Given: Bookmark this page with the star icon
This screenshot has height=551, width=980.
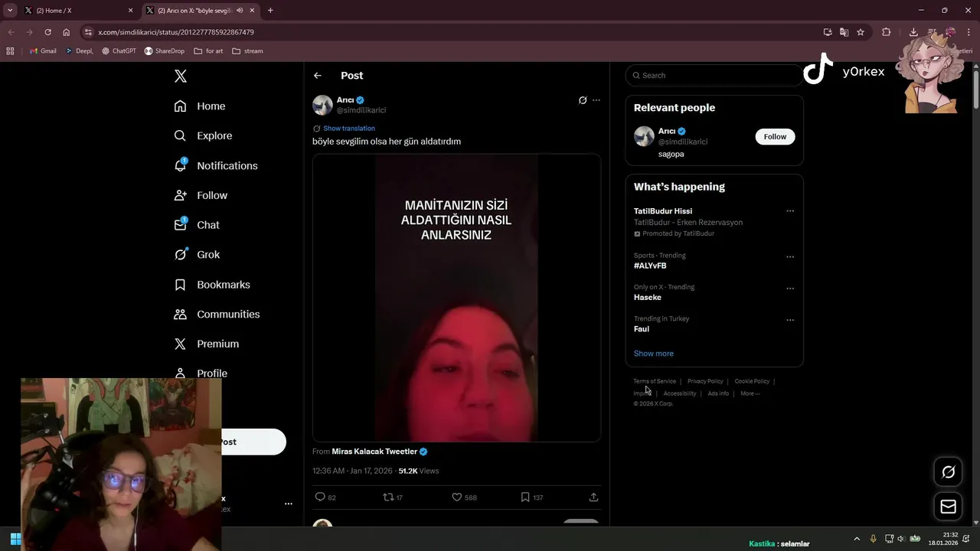Looking at the screenshot, I should 861,32.
